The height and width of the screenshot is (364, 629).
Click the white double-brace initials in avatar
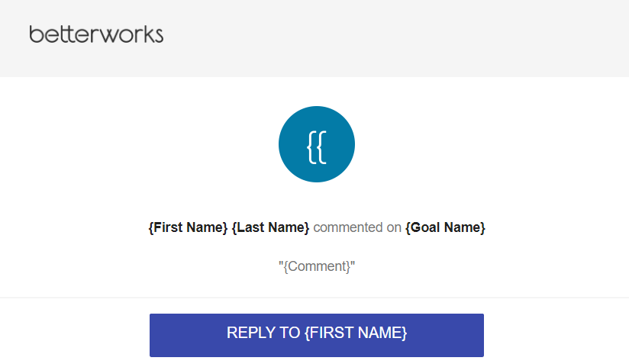coord(317,147)
